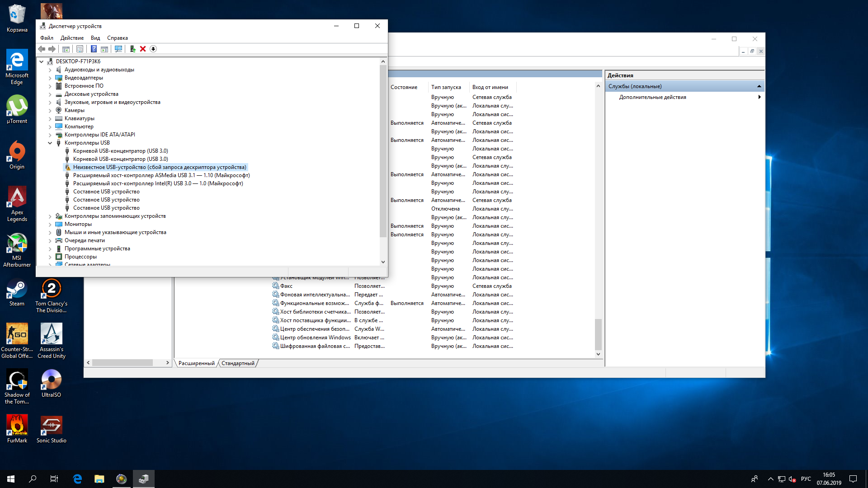The width and height of the screenshot is (868, 488).
Task: Select Неизвестное USB-устройство entry
Action: [x=160, y=167]
